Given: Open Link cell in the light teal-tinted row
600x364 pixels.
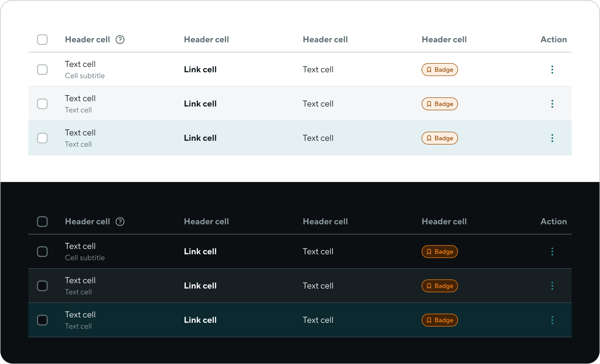Looking at the screenshot, I should (200, 138).
